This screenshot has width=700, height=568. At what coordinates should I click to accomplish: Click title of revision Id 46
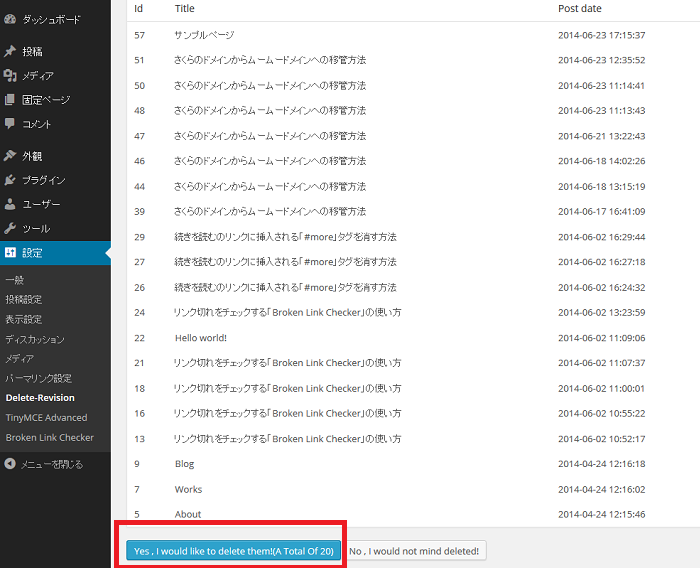(x=270, y=161)
